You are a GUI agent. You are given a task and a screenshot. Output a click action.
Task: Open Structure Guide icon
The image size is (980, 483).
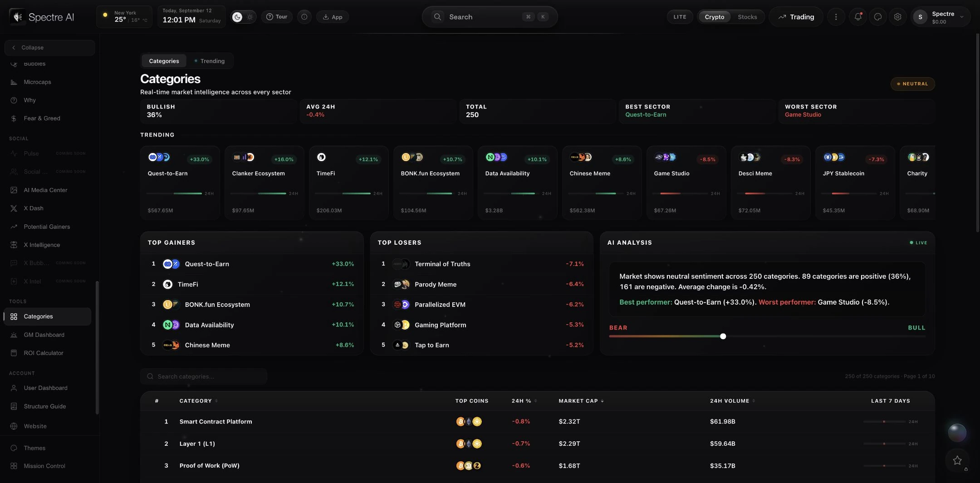tap(14, 406)
